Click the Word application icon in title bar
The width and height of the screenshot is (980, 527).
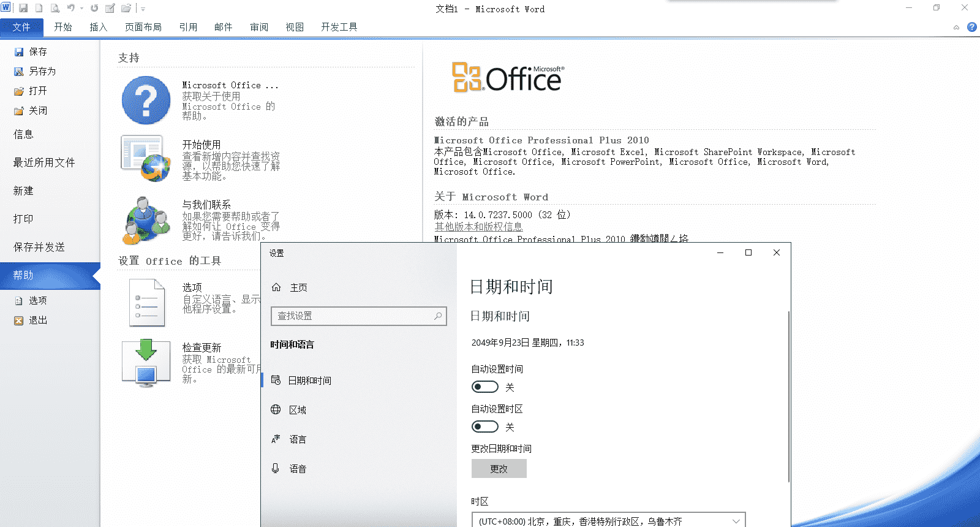6,8
